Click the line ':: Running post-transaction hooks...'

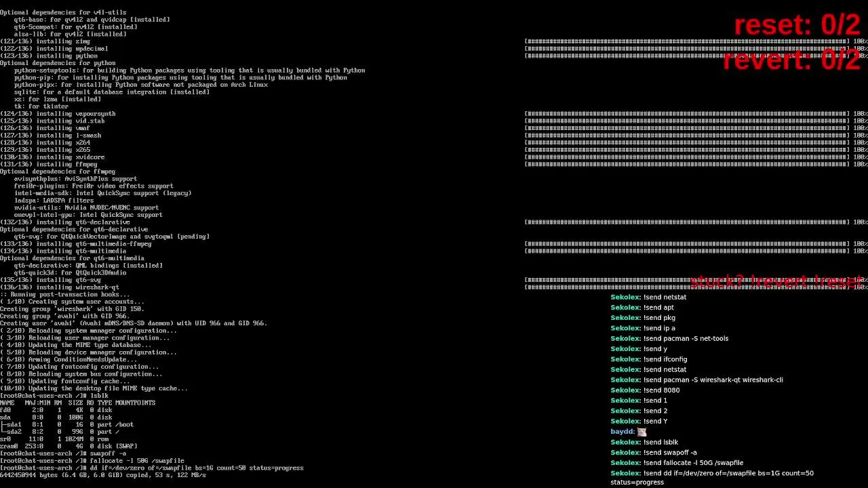(65, 295)
